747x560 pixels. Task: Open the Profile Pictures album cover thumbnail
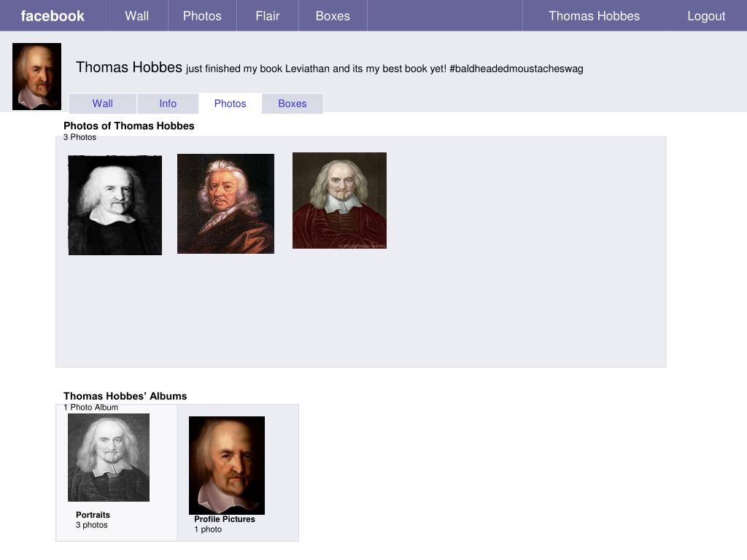[x=227, y=465]
